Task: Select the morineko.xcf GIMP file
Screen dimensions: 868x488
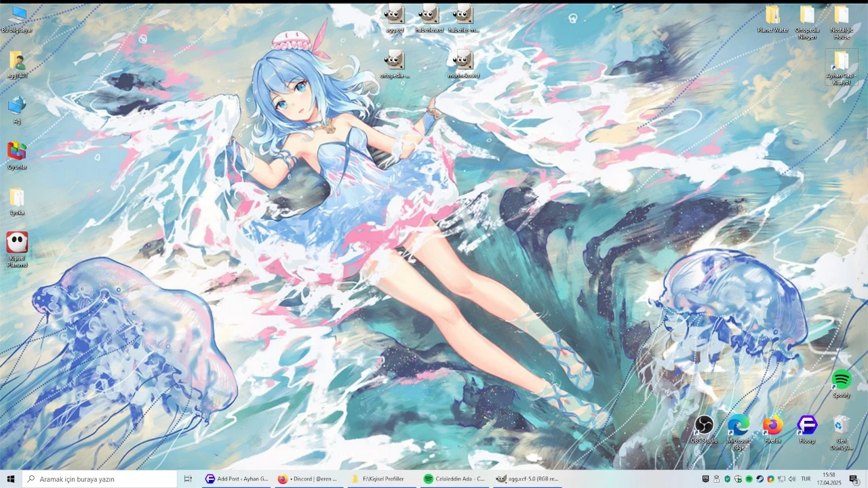Action: click(x=463, y=64)
